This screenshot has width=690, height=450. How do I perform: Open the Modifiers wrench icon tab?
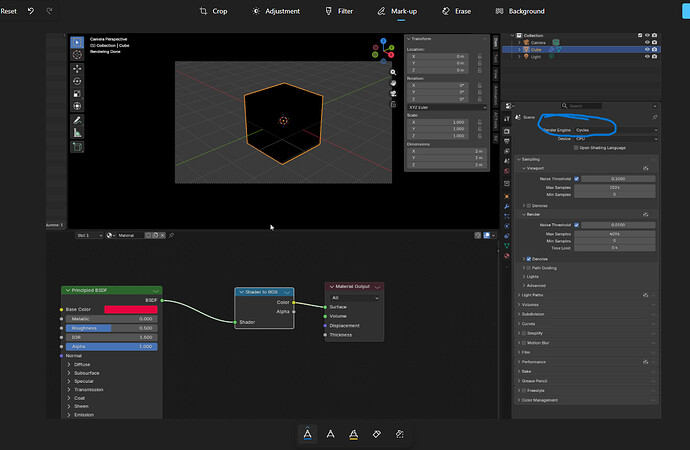point(507,206)
